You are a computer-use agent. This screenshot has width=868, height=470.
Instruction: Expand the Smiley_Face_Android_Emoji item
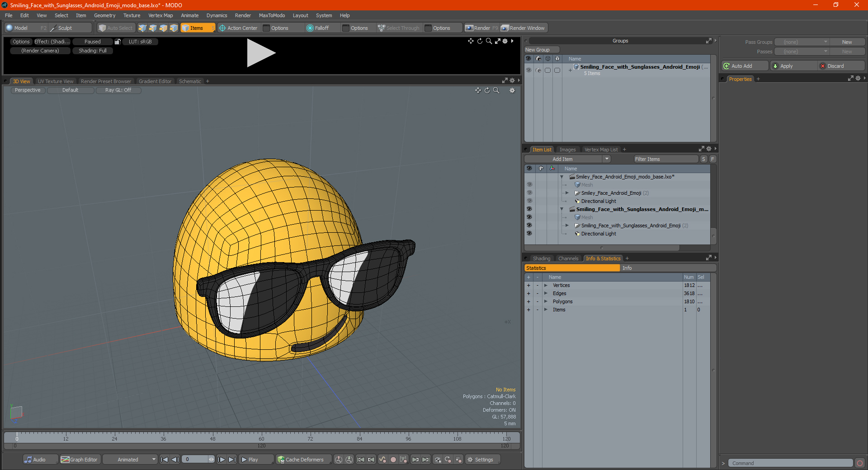567,193
